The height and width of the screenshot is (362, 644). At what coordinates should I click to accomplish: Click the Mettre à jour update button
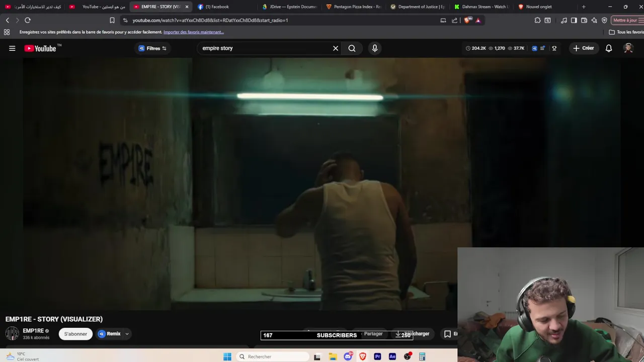tap(627, 20)
